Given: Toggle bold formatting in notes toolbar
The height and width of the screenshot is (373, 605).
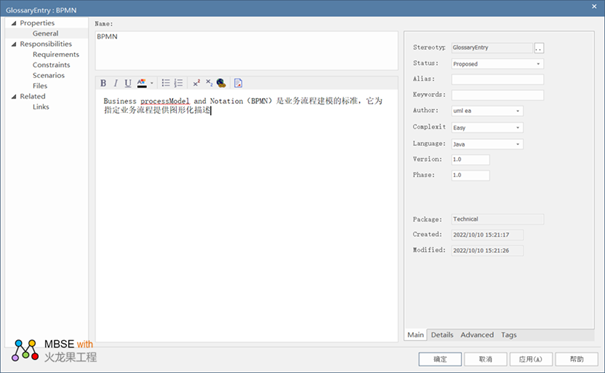Looking at the screenshot, I should pos(103,83).
